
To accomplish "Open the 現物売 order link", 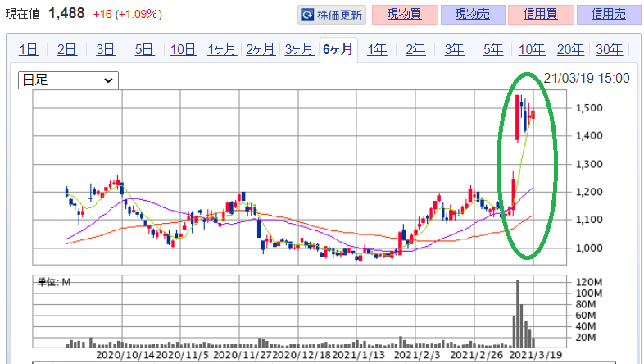I will pos(473,15).
